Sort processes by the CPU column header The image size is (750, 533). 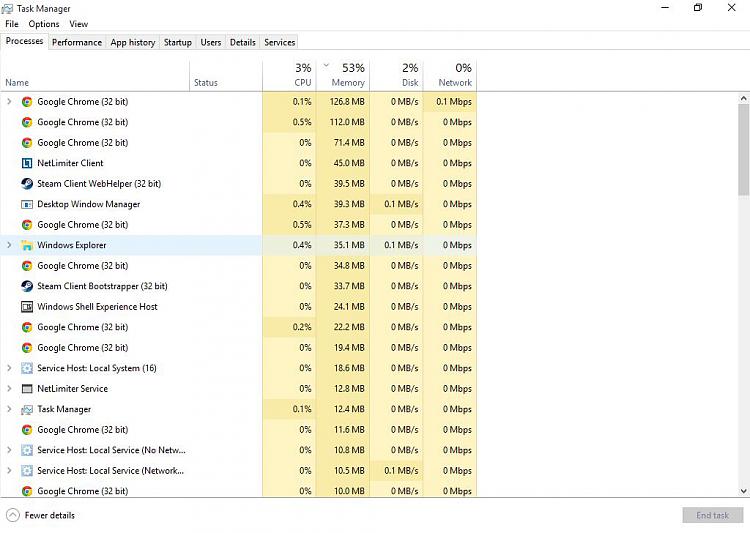click(x=289, y=76)
